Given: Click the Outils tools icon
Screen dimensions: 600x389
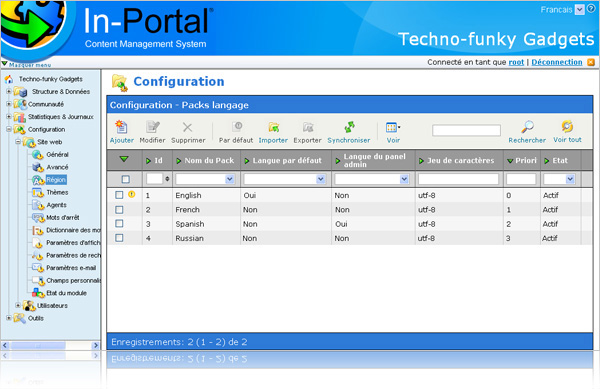Looking at the screenshot, I should coord(20,318).
